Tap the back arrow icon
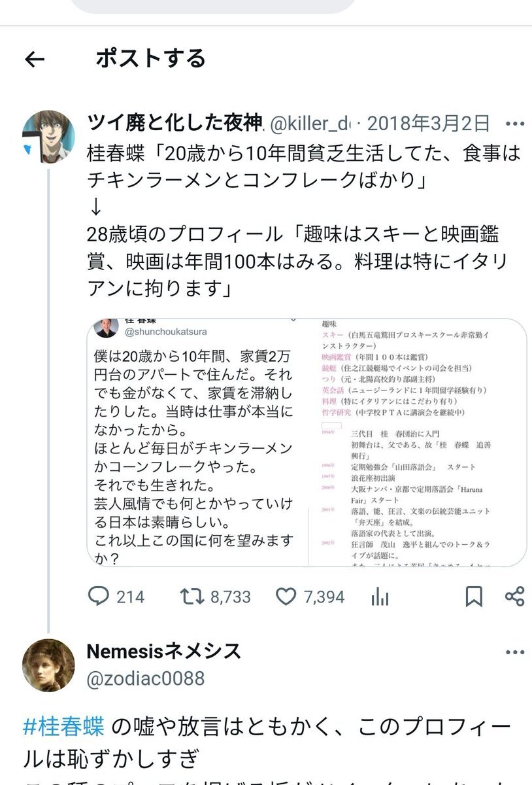Image resolution: width=532 pixels, height=785 pixels. click(x=35, y=60)
